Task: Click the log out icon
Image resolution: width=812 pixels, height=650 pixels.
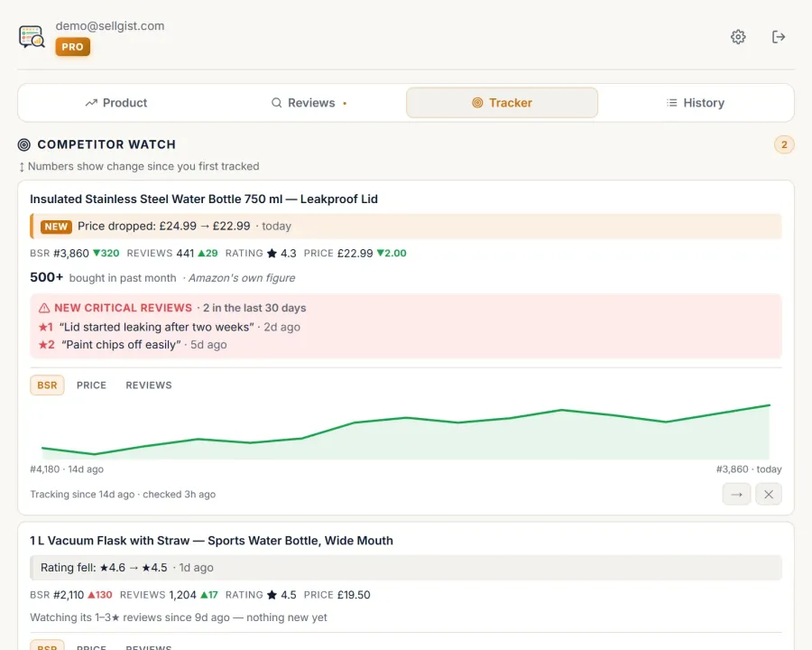Action: coord(779,37)
